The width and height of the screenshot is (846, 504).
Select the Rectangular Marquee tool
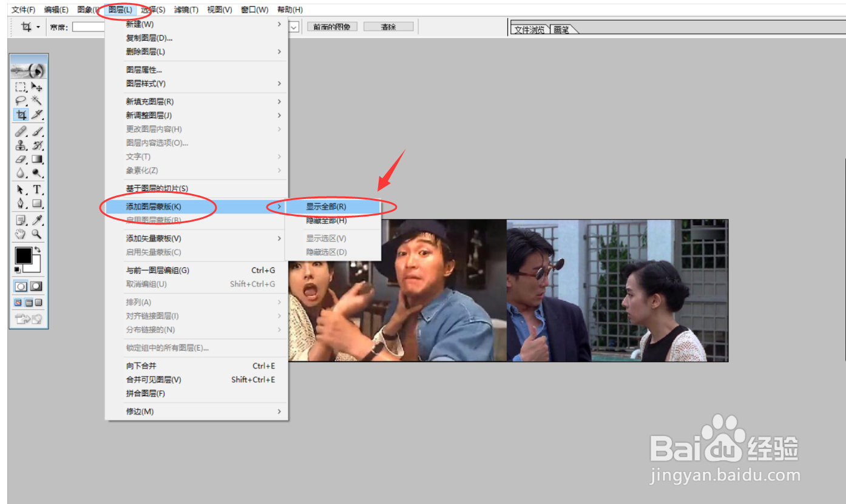[x=21, y=87]
